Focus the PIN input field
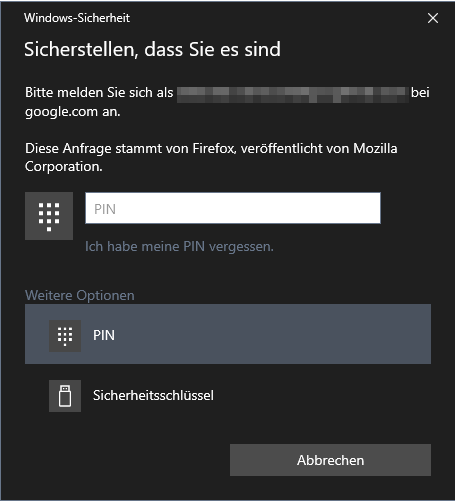455x501 pixels. tap(233, 208)
